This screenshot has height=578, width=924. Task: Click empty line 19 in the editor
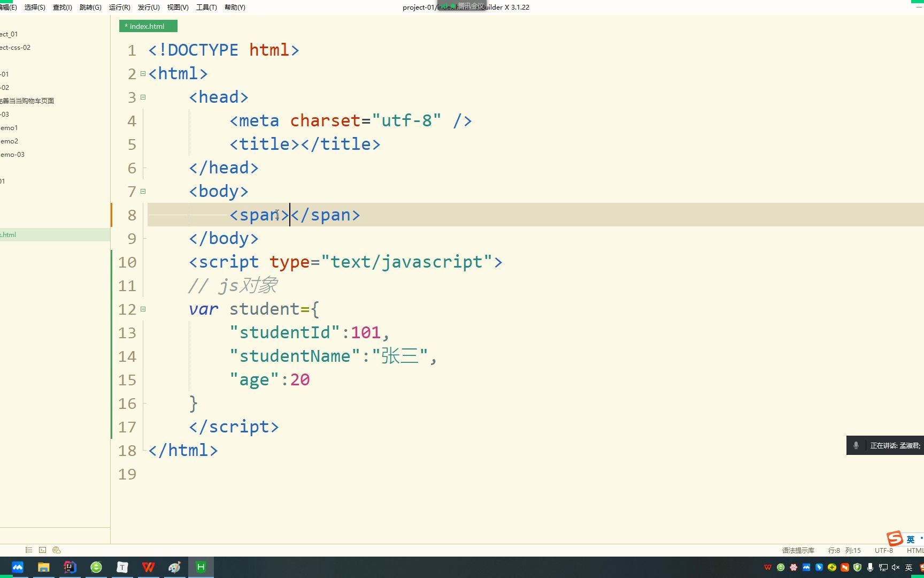535,474
